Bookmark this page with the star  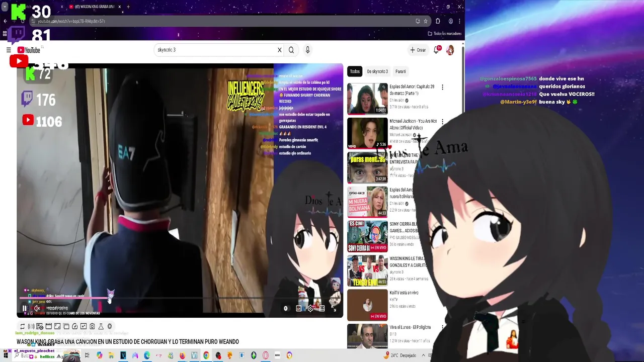pyautogui.click(x=426, y=21)
